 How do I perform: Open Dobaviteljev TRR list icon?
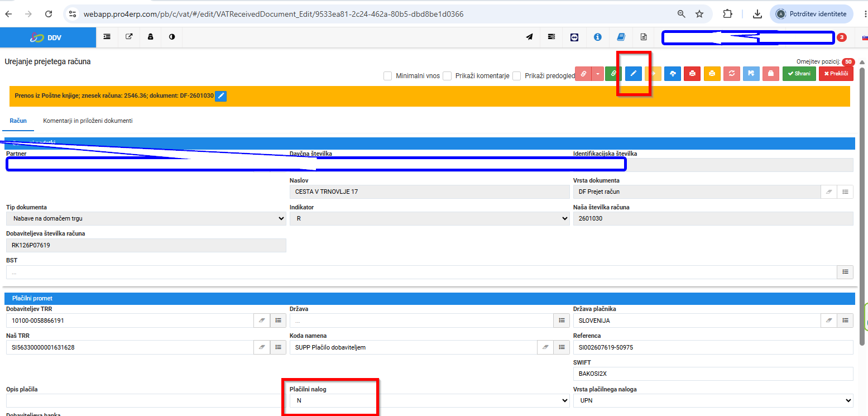coord(278,321)
